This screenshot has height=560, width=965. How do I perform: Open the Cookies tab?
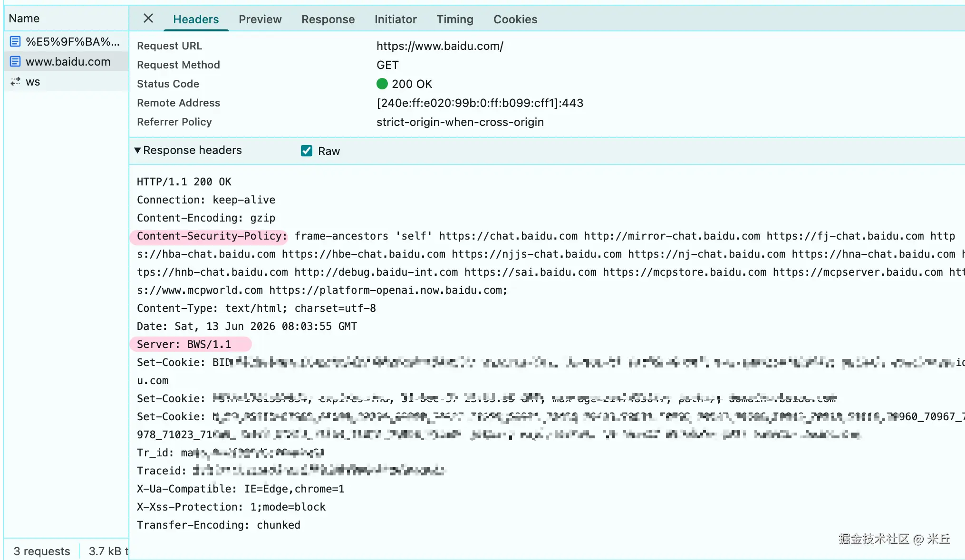tap(515, 19)
